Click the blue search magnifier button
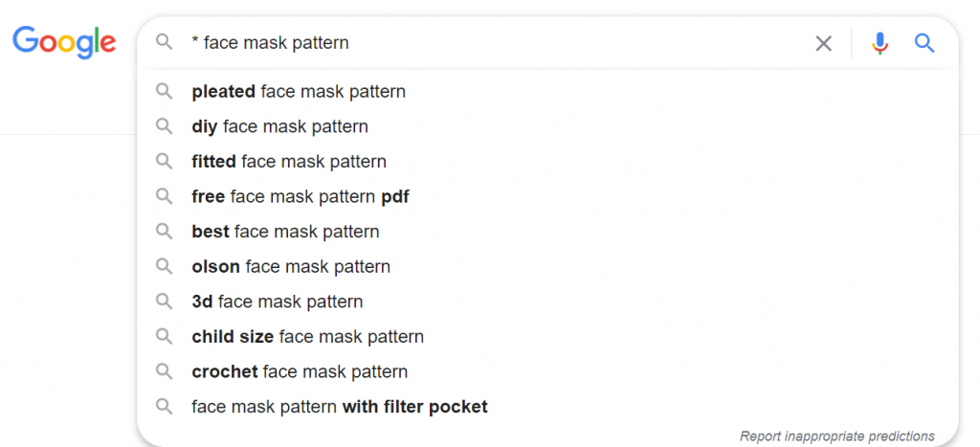The width and height of the screenshot is (980, 447). [924, 43]
